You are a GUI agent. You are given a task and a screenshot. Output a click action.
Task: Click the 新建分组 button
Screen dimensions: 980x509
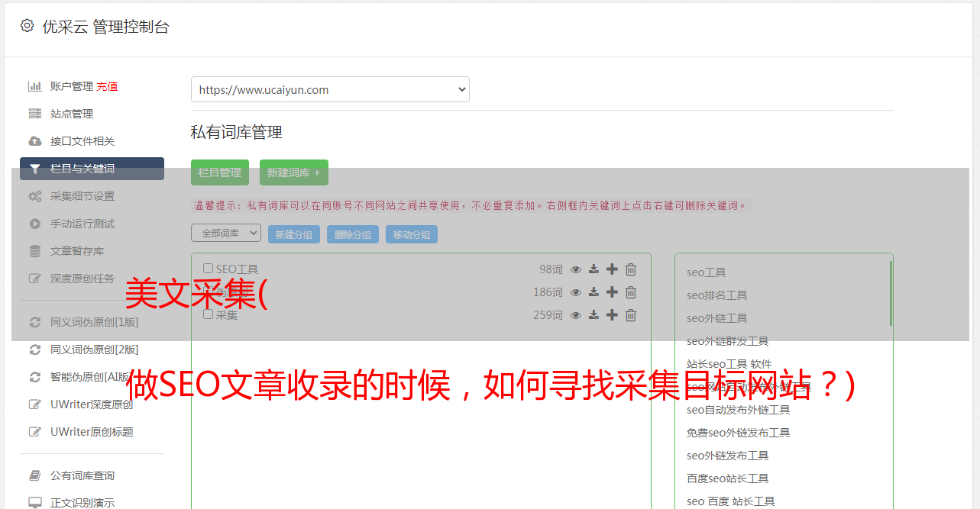pyautogui.click(x=294, y=234)
